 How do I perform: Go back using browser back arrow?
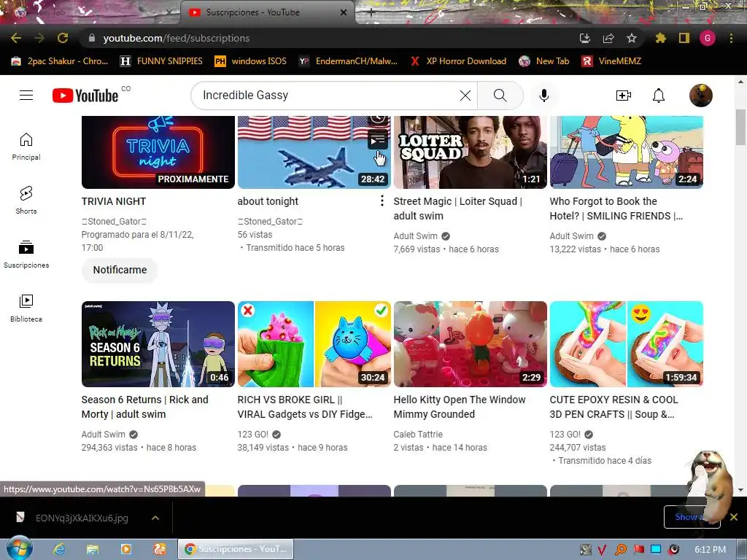[16, 38]
